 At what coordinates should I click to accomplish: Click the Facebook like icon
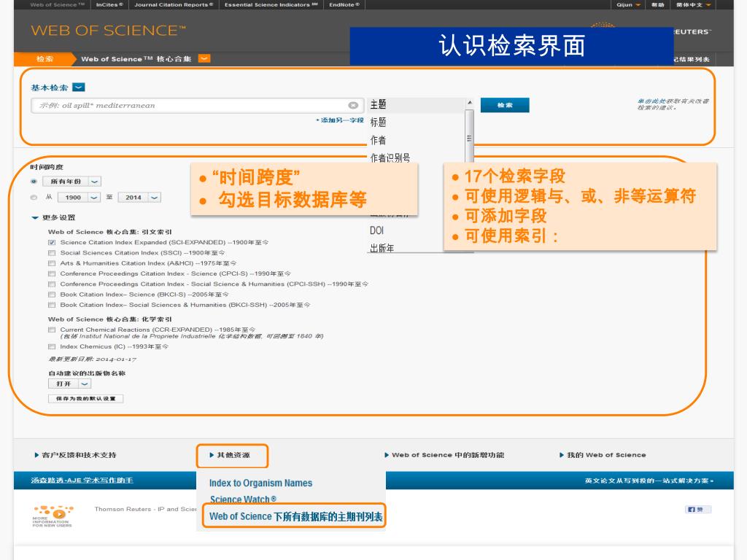tap(698, 510)
